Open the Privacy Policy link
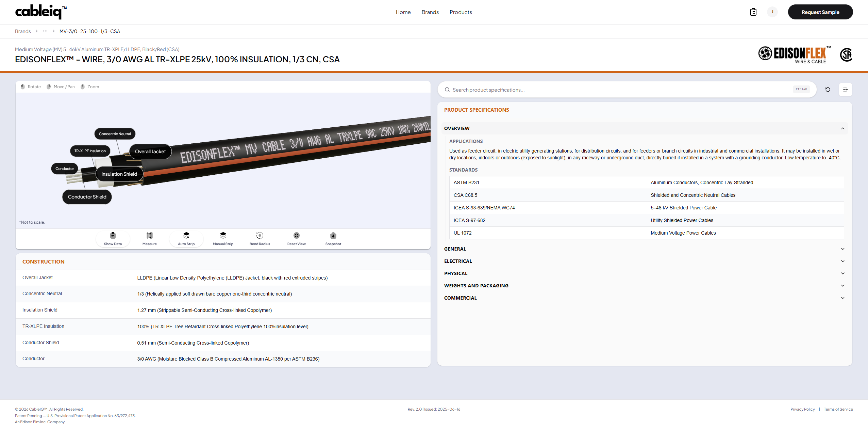 point(802,409)
